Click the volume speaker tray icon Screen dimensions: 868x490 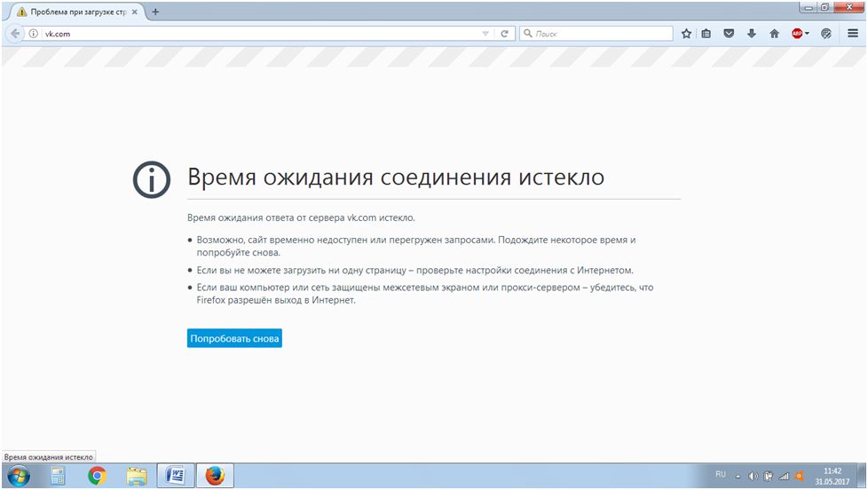click(x=753, y=476)
